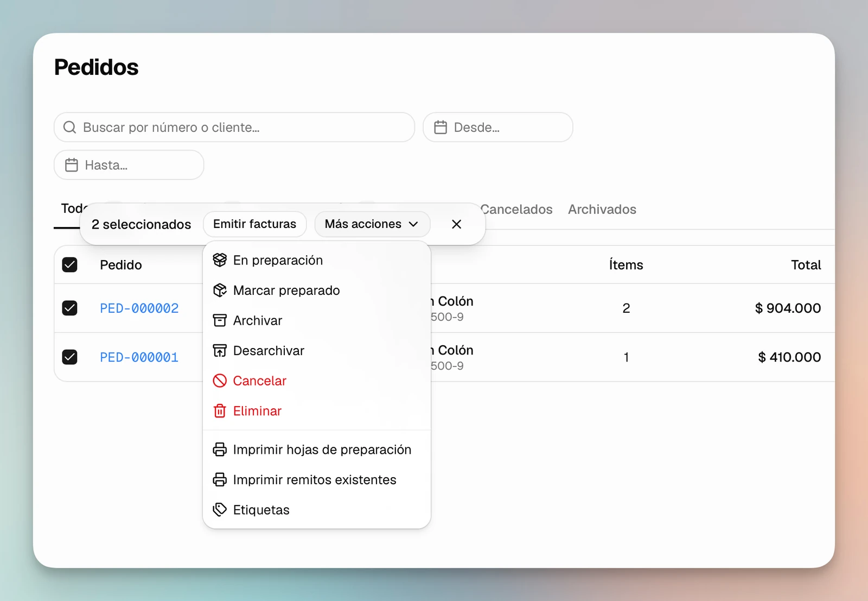Open order link PED-000001
This screenshot has width=868, height=601.
[x=139, y=357]
